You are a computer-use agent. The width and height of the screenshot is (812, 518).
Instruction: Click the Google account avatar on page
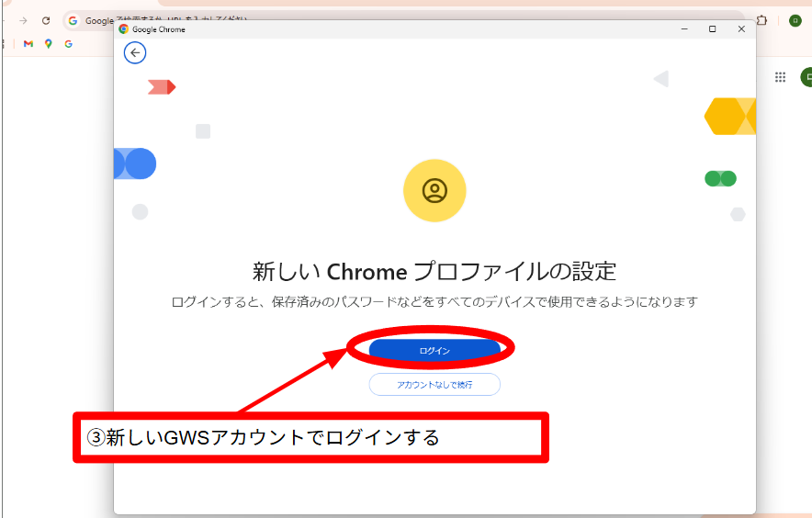point(806,78)
